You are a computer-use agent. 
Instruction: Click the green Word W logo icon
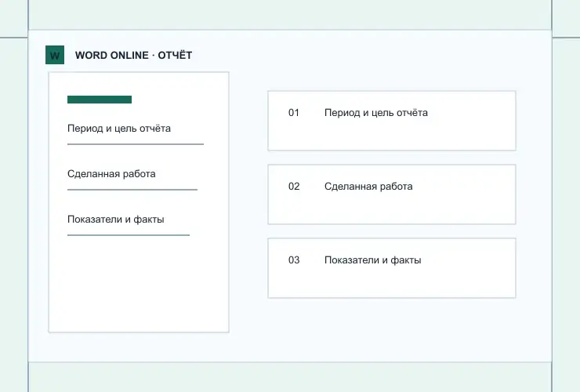click(x=55, y=55)
